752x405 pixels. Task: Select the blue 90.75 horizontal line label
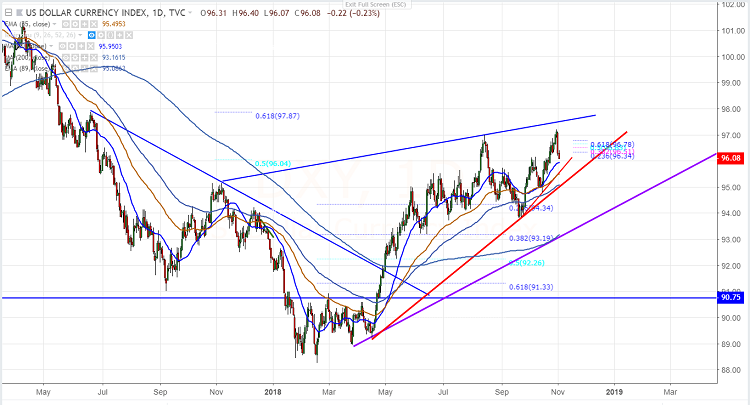[x=730, y=297]
